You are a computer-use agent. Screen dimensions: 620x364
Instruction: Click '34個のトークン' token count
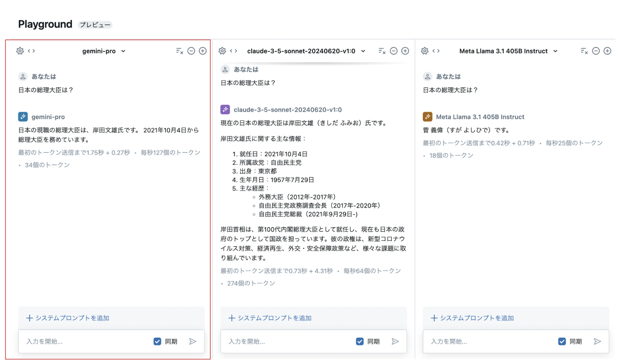pyautogui.click(x=47, y=165)
